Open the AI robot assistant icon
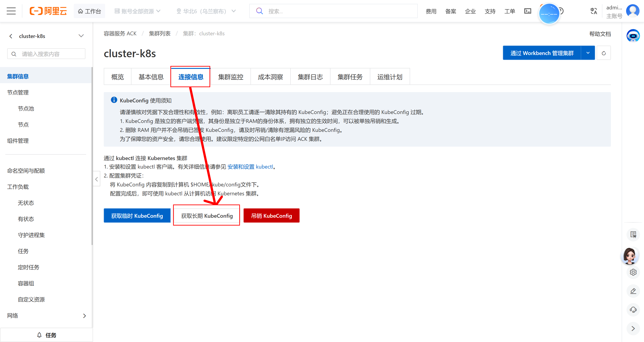This screenshot has height=342, width=644. 633,36
